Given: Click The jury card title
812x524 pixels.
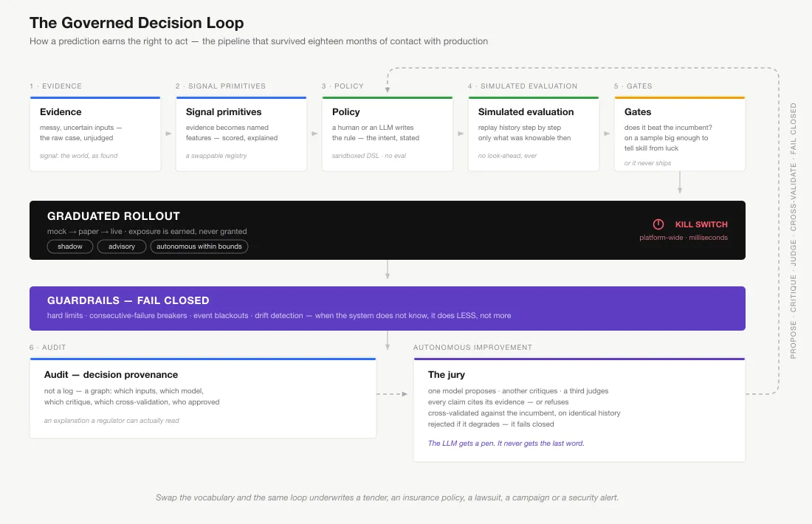Looking at the screenshot, I should point(447,374).
